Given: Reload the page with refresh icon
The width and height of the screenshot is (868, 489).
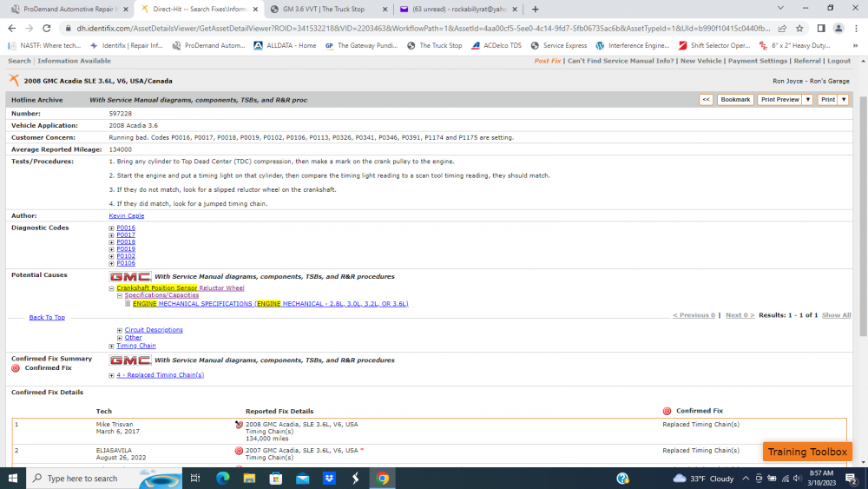Looking at the screenshot, I should pos(47,29).
